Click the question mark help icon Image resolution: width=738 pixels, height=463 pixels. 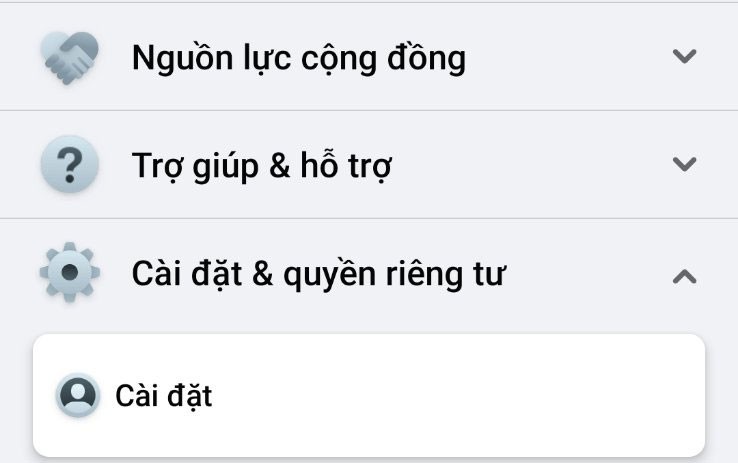[70, 164]
